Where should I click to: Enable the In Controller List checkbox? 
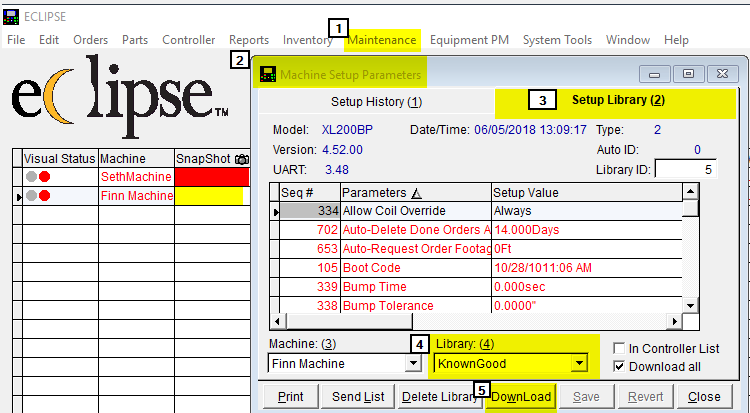point(619,348)
